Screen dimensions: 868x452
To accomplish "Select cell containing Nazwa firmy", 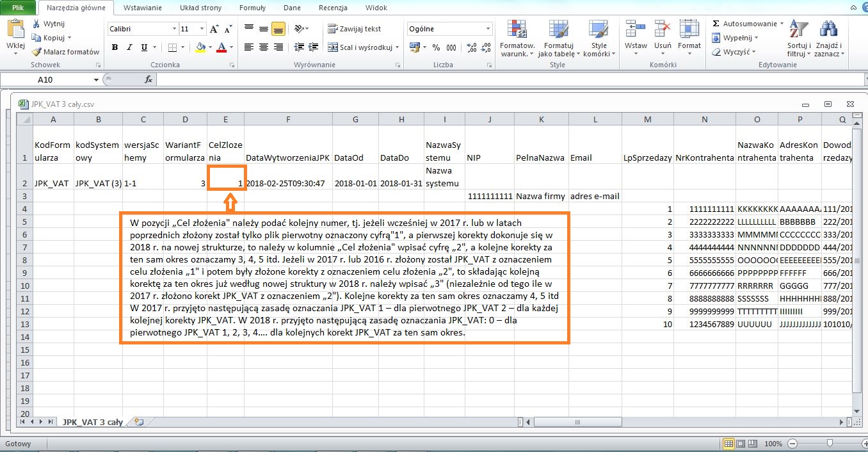I will click(542, 196).
